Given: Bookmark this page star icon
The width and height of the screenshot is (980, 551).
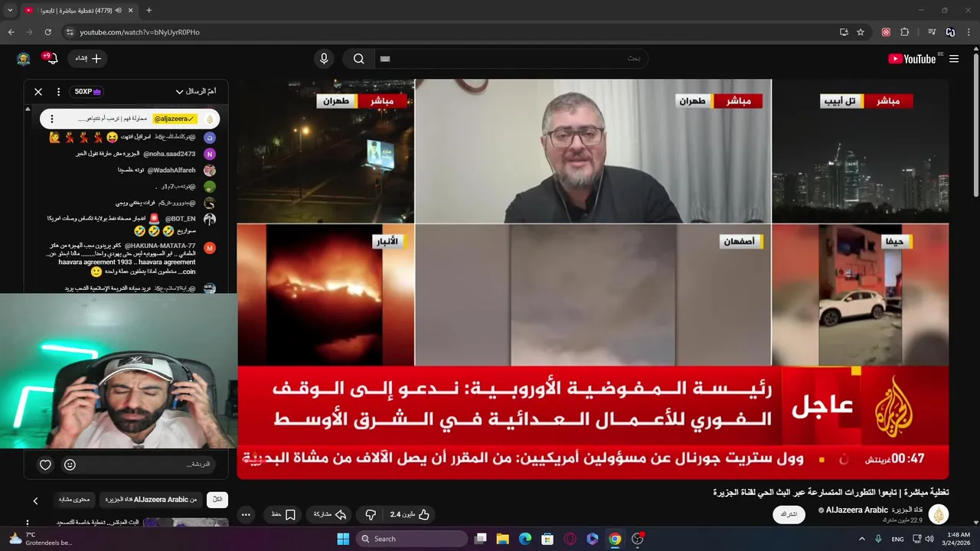Looking at the screenshot, I should pos(861,32).
